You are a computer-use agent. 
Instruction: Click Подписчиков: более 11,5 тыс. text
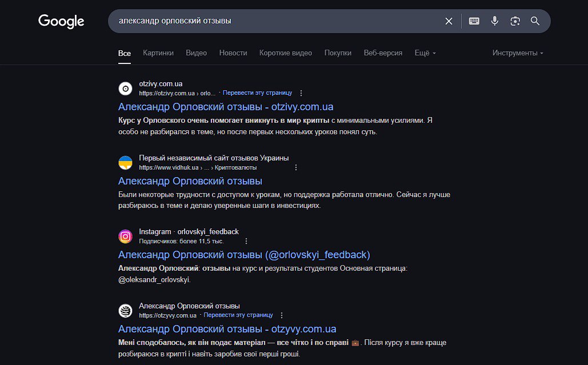[181, 242]
